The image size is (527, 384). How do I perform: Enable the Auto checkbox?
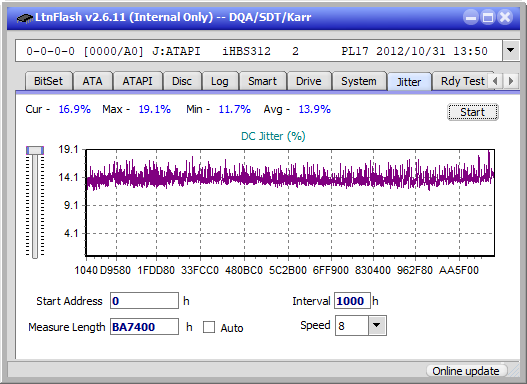click(x=209, y=327)
